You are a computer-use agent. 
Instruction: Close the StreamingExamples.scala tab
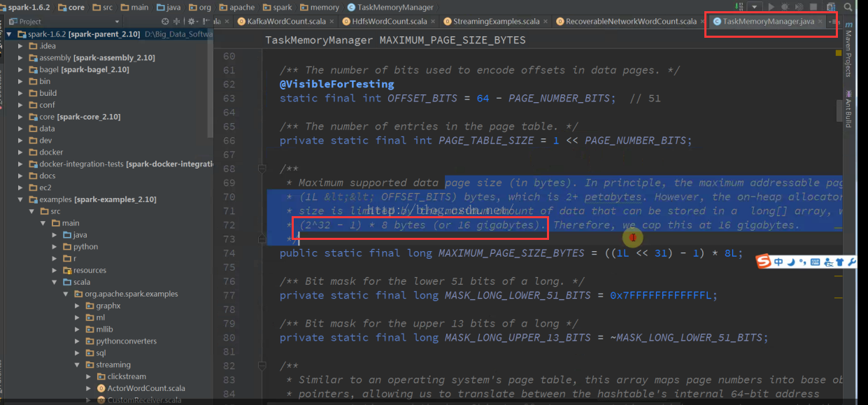point(544,21)
